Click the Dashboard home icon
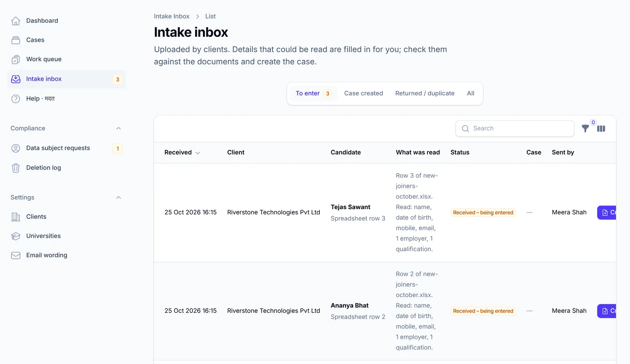630x364 pixels. [x=16, y=21]
